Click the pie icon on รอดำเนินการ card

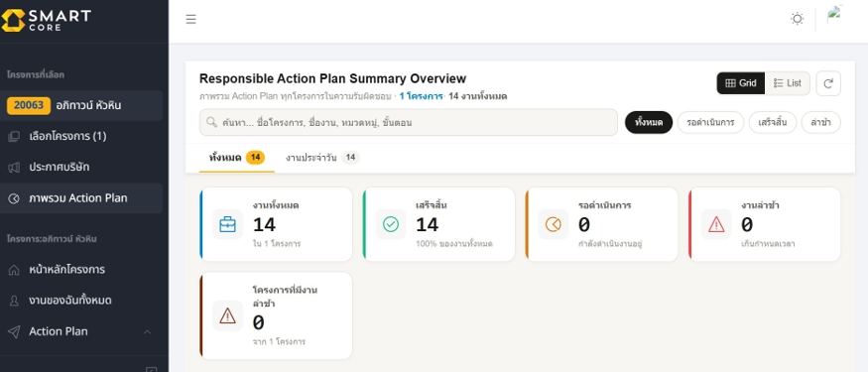[x=553, y=224]
